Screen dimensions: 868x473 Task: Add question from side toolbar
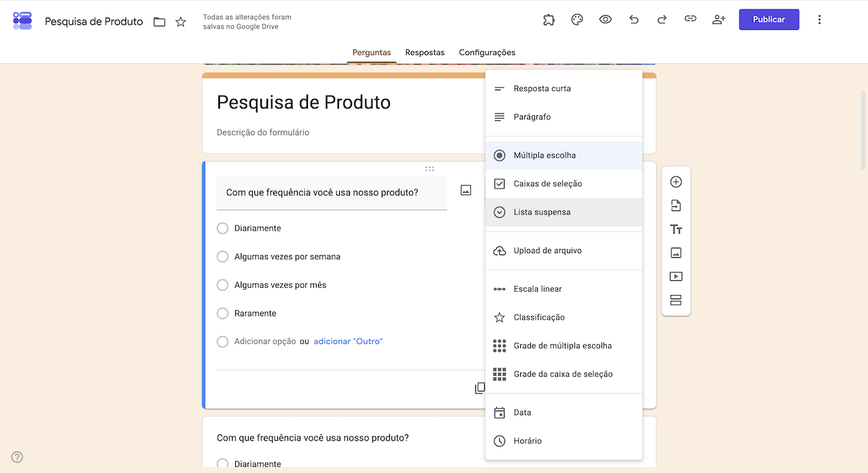[x=675, y=182]
